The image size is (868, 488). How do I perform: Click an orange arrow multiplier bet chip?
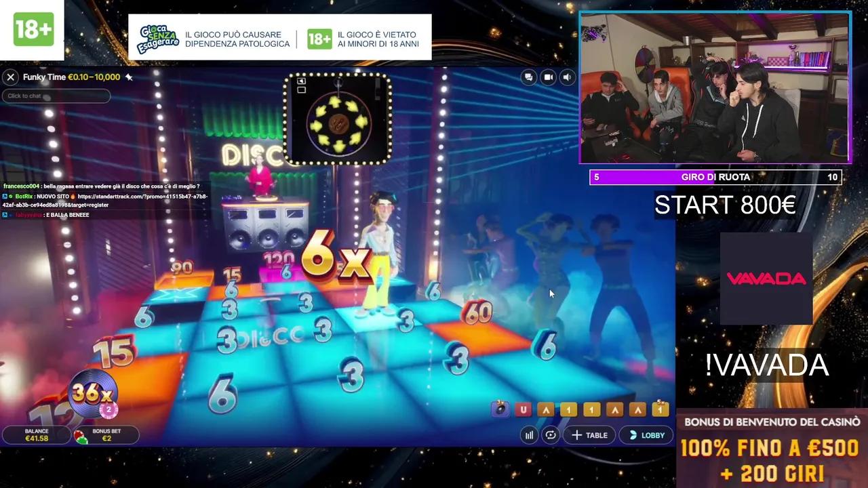point(545,409)
